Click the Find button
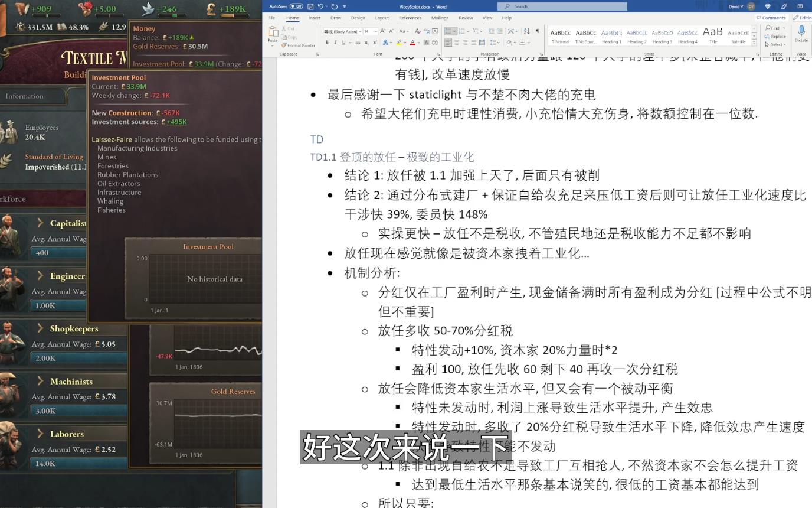The width and height of the screenshot is (812, 508). 772,28
